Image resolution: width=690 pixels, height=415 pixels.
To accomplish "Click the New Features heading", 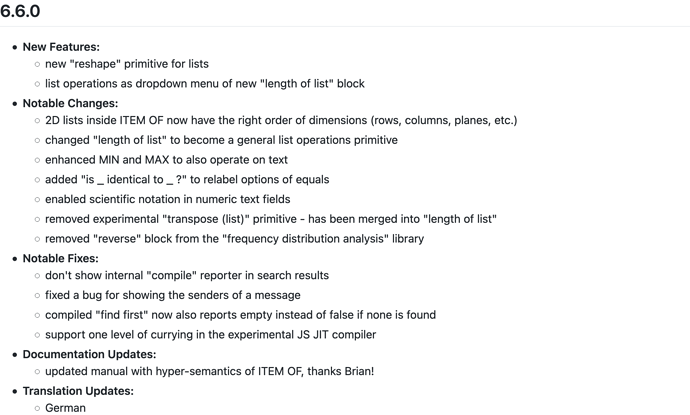I will [61, 47].
